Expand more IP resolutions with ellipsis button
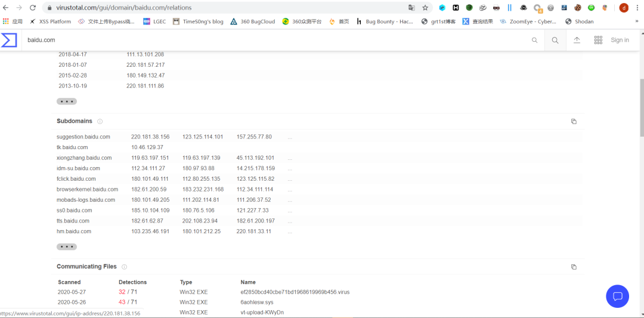Viewport: 644px width, 318px height. click(67, 101)
